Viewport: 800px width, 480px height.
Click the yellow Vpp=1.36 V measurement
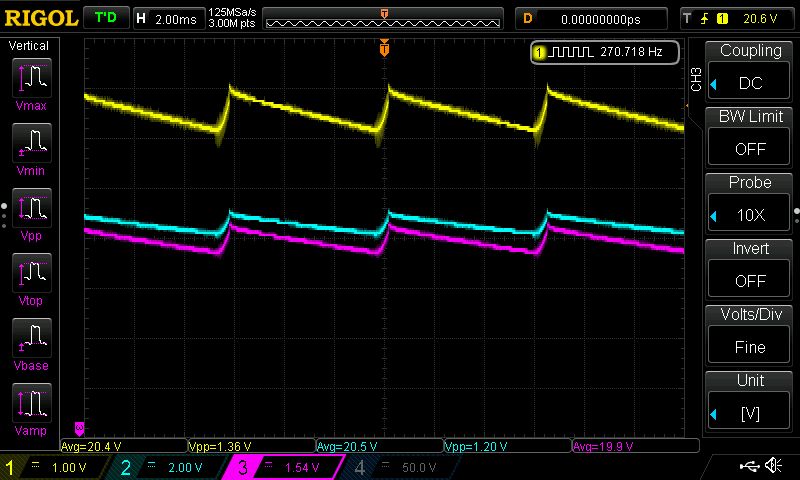point(220,446)
